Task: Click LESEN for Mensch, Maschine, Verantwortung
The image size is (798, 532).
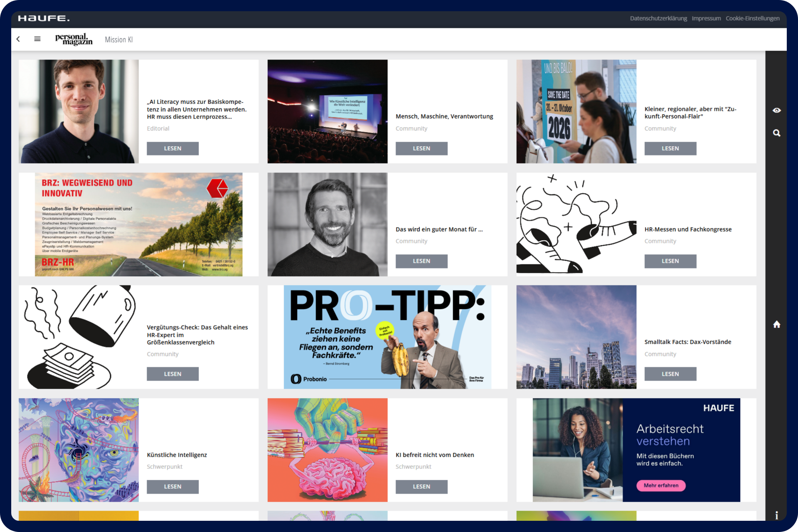Action: click(421, 148)
